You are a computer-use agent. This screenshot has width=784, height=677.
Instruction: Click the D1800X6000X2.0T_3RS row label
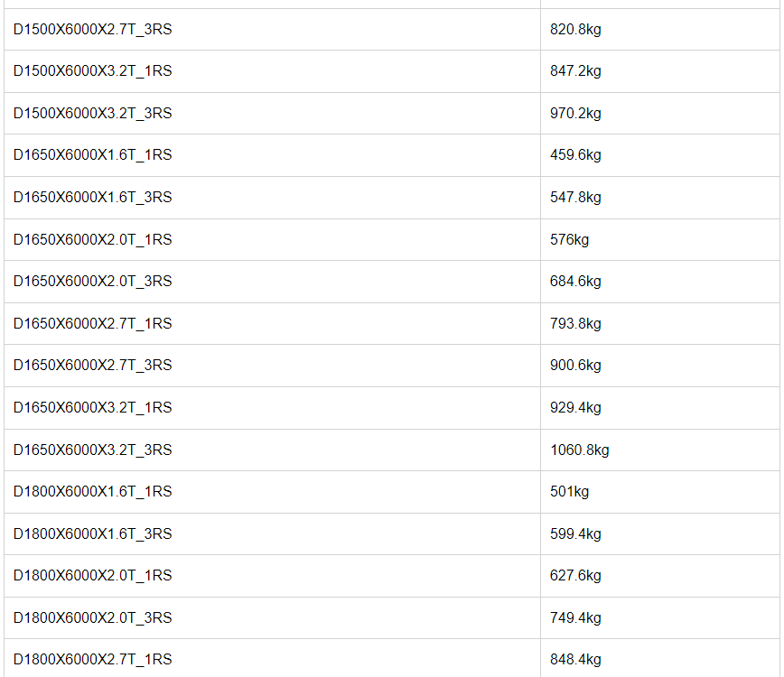pos(92,617)
